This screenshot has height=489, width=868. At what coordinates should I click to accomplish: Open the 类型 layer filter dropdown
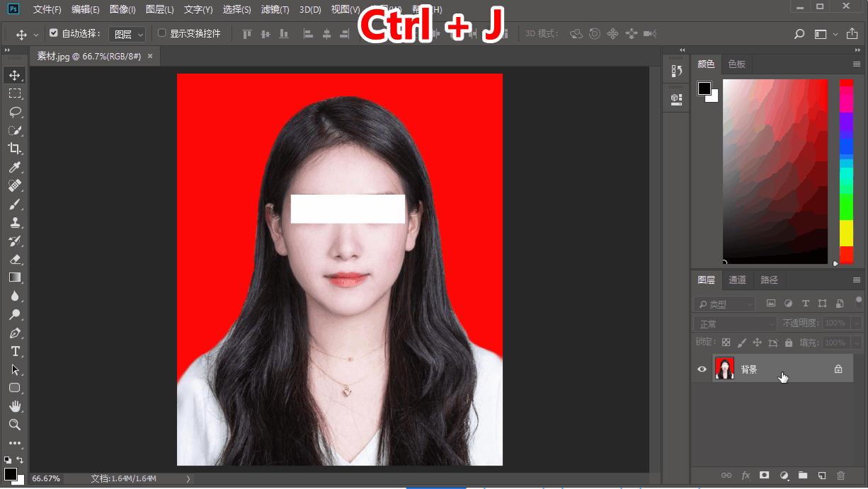point(724,304)
